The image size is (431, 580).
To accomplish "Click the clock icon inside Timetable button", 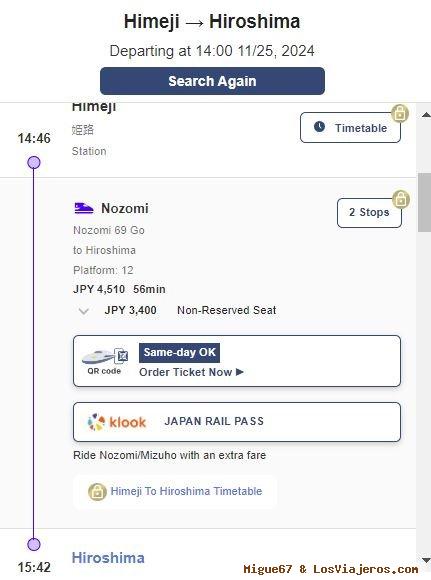I will (x=319, y=127).
